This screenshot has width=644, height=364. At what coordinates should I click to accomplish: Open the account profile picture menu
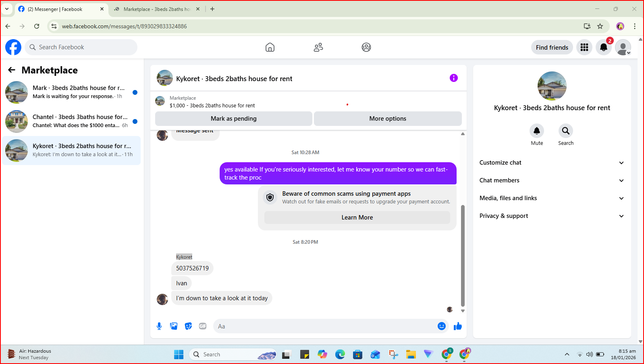click(623, 47)
